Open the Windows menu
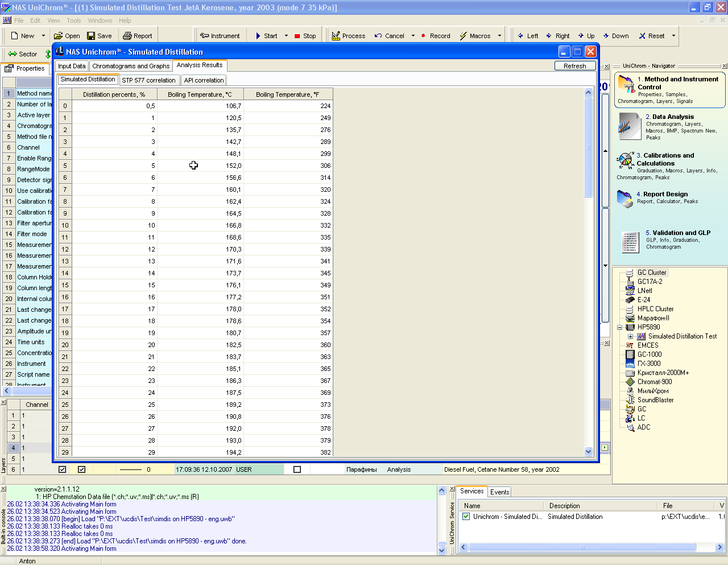Screen dimensions: 728x565 click(x=100, y=20)
